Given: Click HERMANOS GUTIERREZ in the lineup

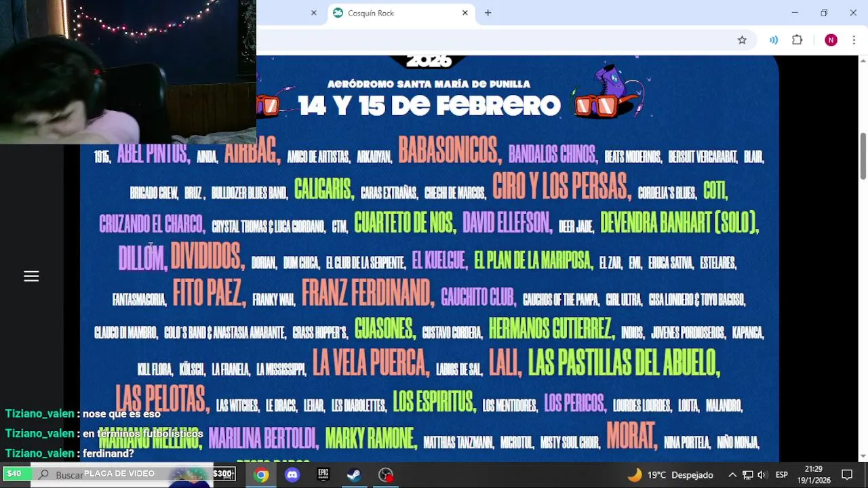Looking at the screenshot, I should pos(551,329).
